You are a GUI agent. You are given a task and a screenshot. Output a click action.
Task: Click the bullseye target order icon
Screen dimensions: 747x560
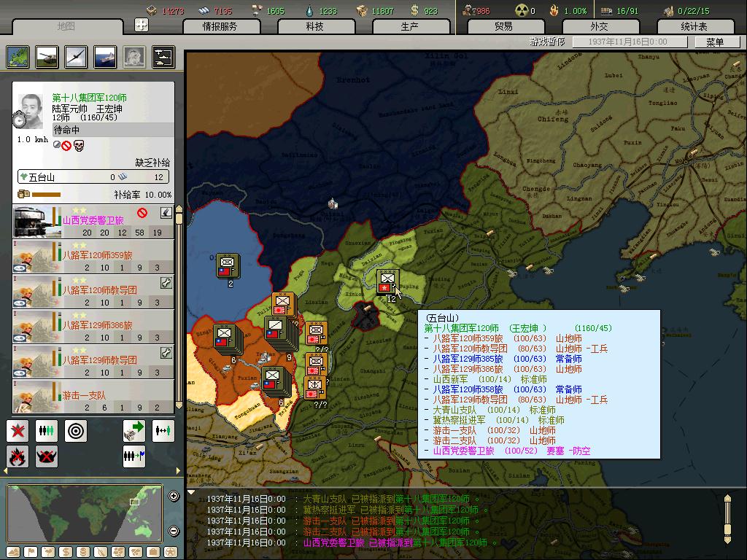(75, 431)
